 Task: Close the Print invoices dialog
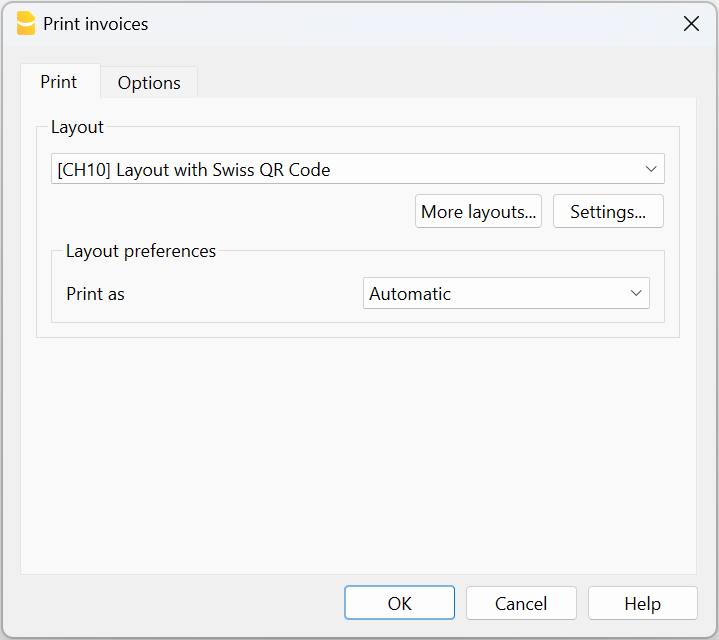tap(691, 24)
